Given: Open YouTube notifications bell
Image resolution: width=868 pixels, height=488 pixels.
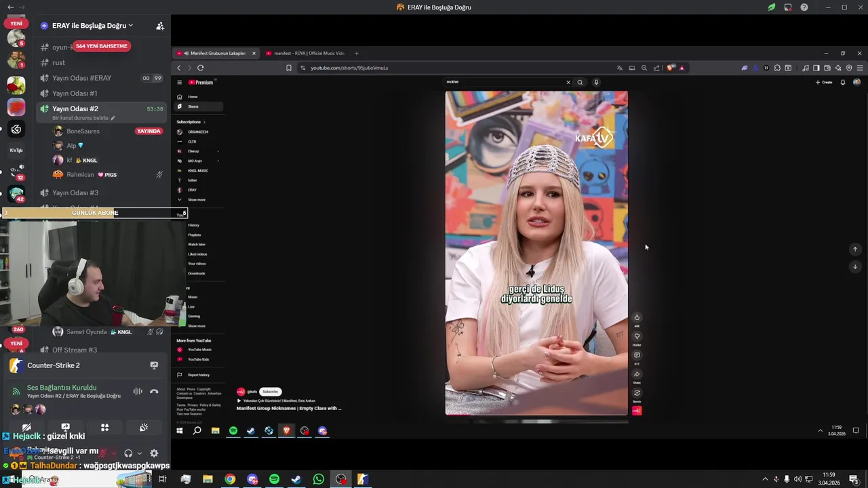Looking at the screenshot, I should coord(843,82).
